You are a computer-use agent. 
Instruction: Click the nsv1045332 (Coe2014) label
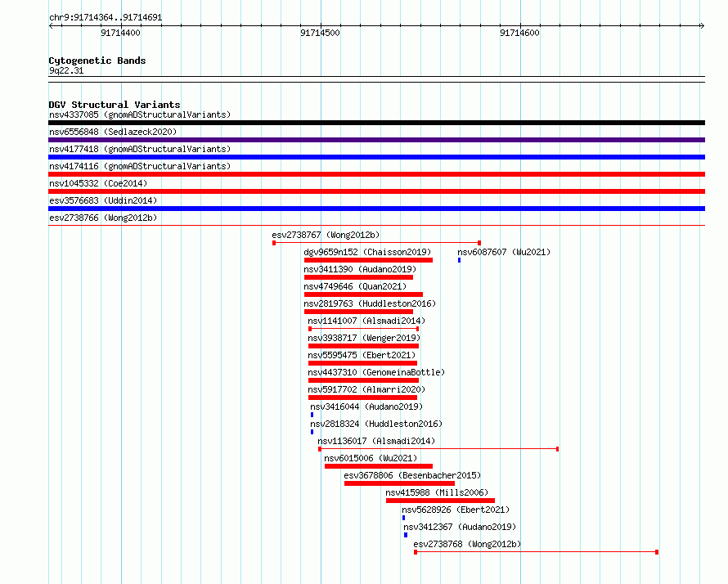click(98, 183)
